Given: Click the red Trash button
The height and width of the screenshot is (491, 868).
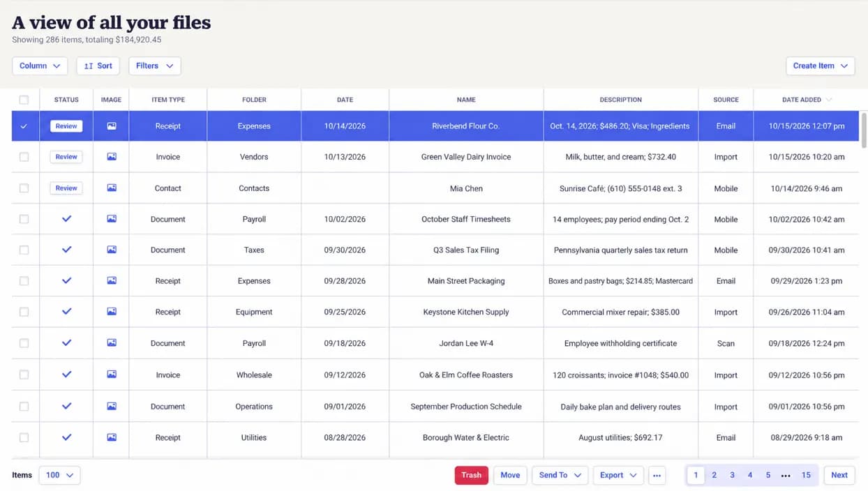Looking at the screenshot, I should click(472, 475).
